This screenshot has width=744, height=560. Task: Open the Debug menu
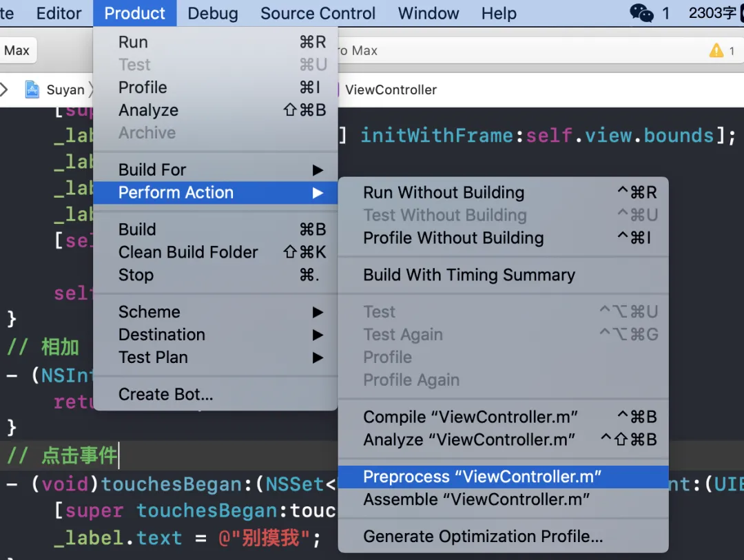(213, 13)
